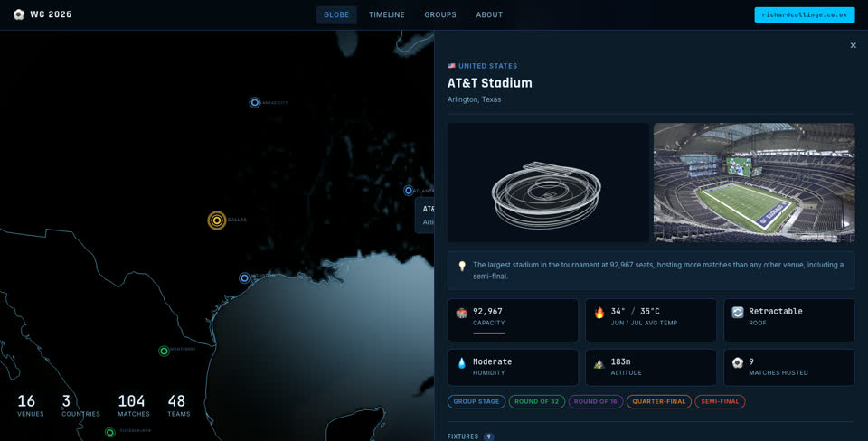Open the 3D wireframe stadium model
Screen dimensions: 868x441
(548, 182)
